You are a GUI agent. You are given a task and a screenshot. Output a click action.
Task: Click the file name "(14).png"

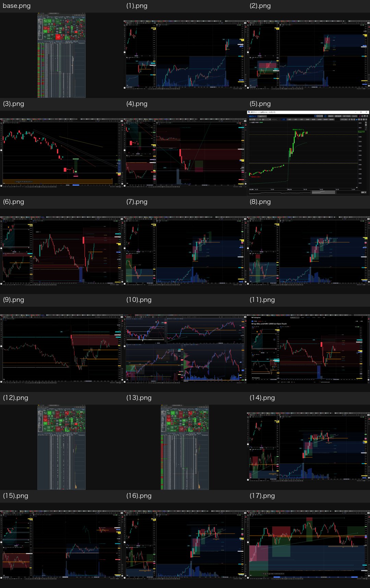pos(262,398)
